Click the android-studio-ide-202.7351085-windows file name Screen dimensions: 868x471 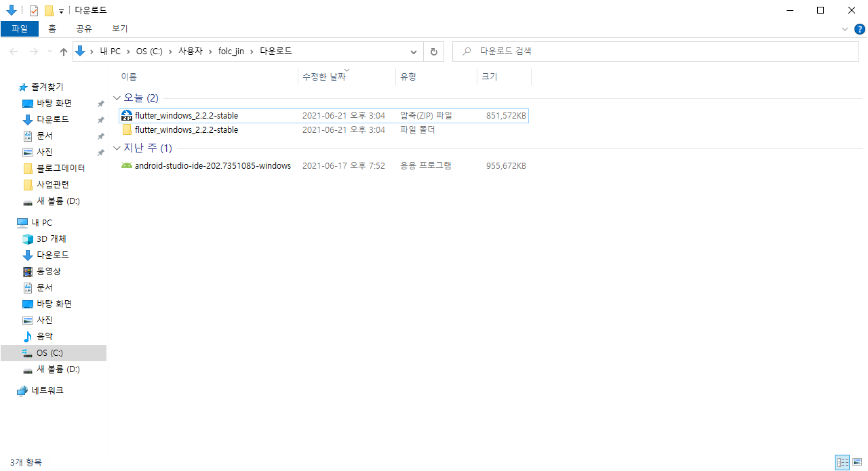click(x=213, y=166)
